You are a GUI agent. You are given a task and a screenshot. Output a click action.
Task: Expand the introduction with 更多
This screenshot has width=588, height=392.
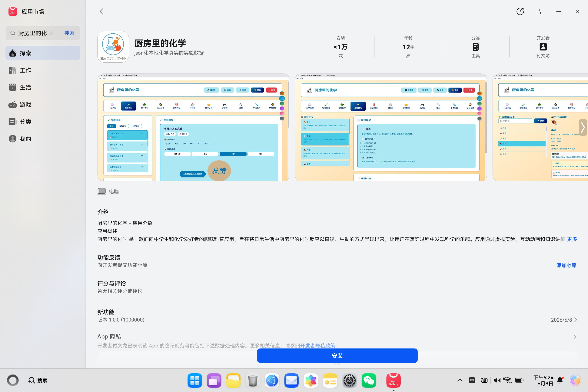[x=572, y=239]
